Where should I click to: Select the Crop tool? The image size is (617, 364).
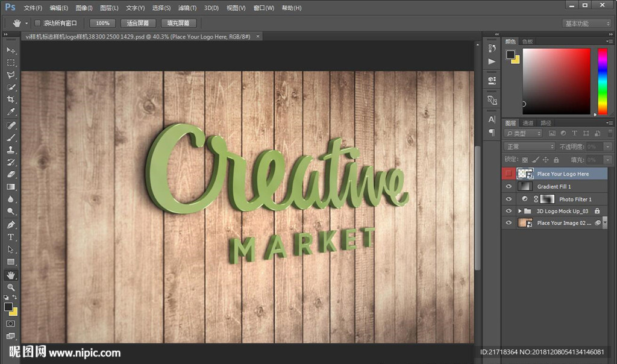pyautogui.click(x=11, y=99)
